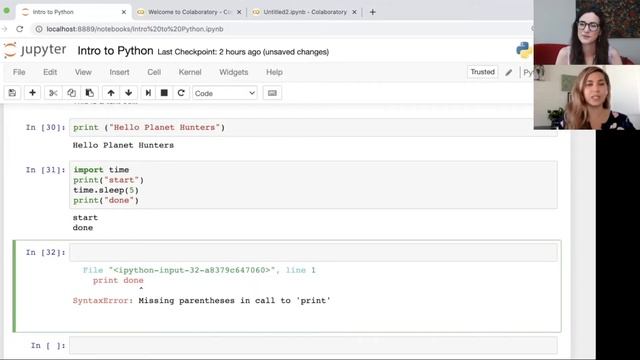Open the View menu
This screenshot has height=360, width=640.
pyautogui.click(x=83, y=72)
